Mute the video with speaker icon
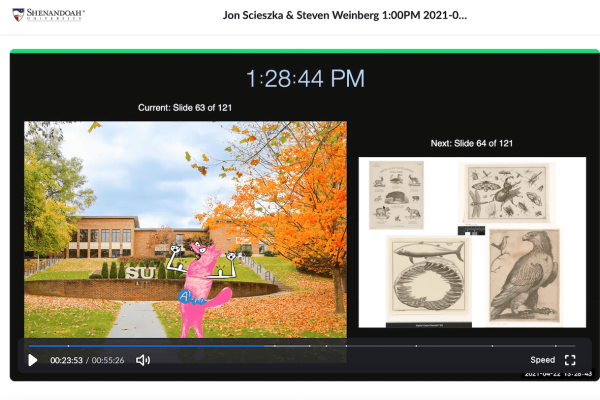 coord(143,360)
